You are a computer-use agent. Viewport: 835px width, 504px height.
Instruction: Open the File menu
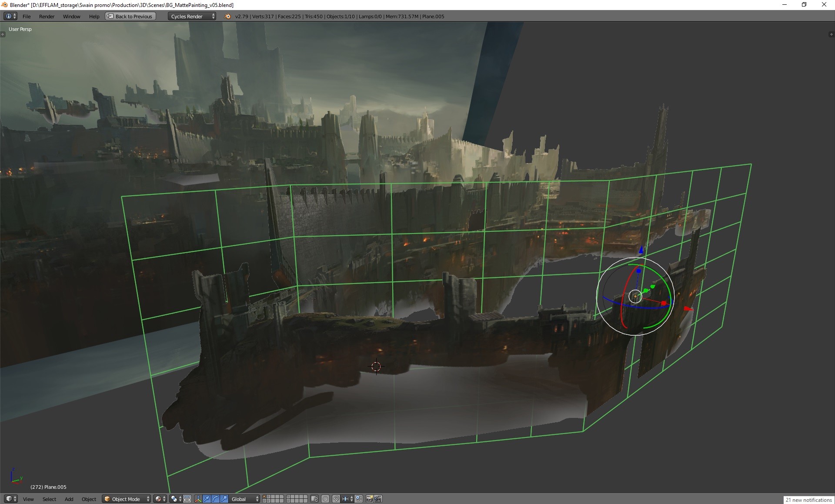tap(27, 17)
